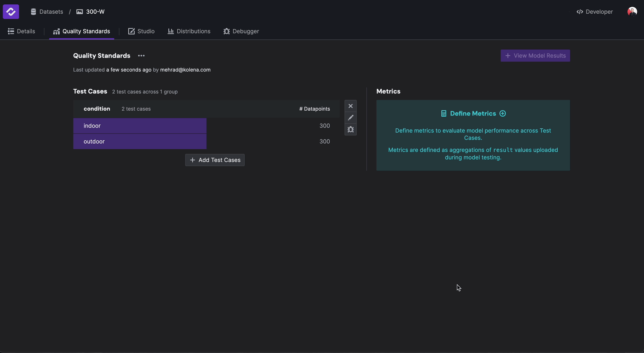Open the user profile avatar
The height and width of the screenshot is (353, 644).
pyautogui.click(x=632, y=12)
